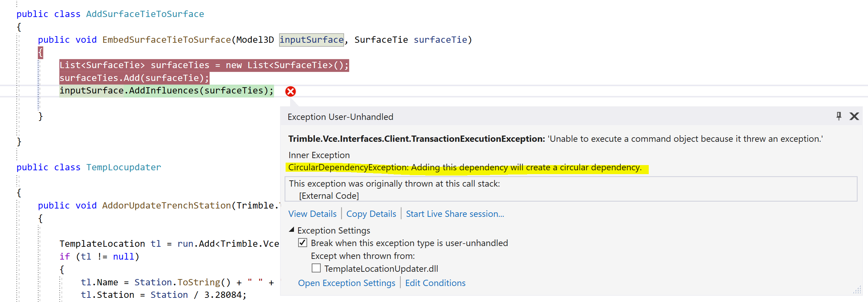Select the highlighted CircularDependencyException message
Screen dimensions: 868x302
465,168
